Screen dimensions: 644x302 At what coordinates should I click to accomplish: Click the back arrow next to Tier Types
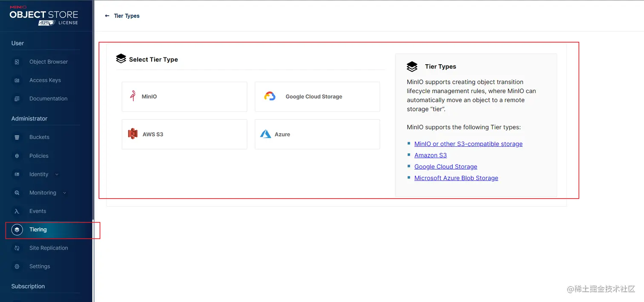107,16
